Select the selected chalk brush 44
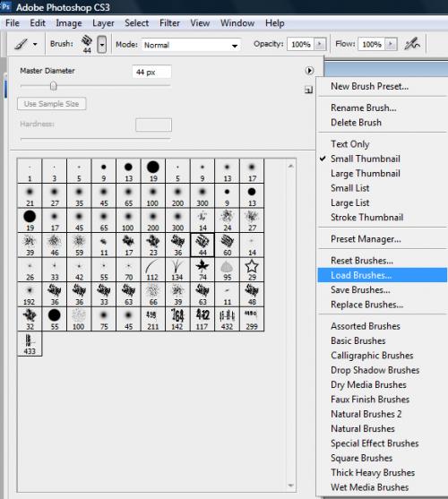448x499 pixels. click(x=202, y=245)
